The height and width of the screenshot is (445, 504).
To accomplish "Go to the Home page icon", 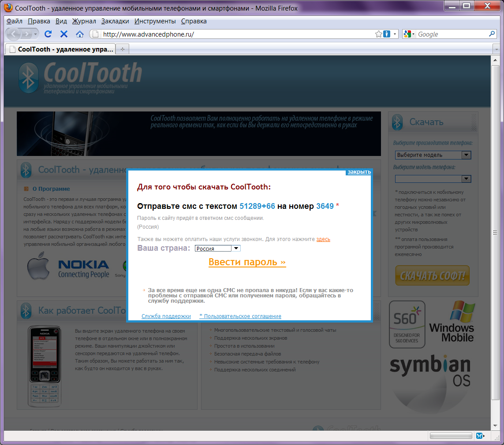I will [x=80, y=34].
